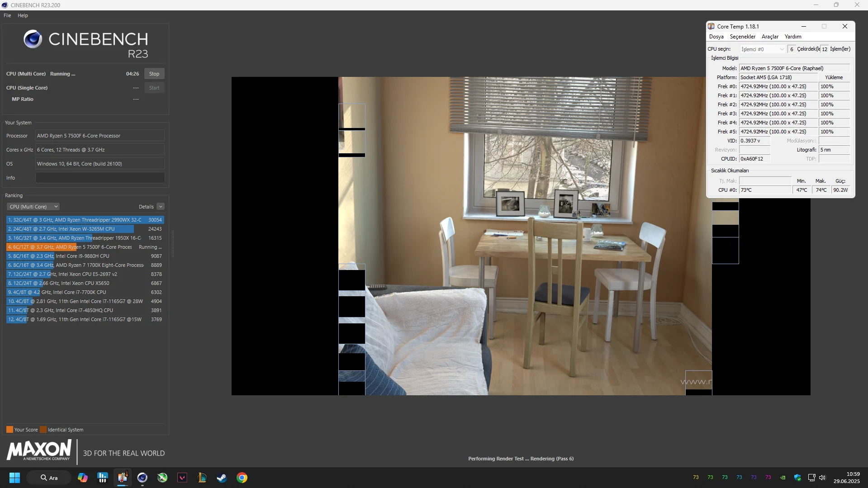
Task: Click the Cores x GHz field
Action: coord(100,150)
